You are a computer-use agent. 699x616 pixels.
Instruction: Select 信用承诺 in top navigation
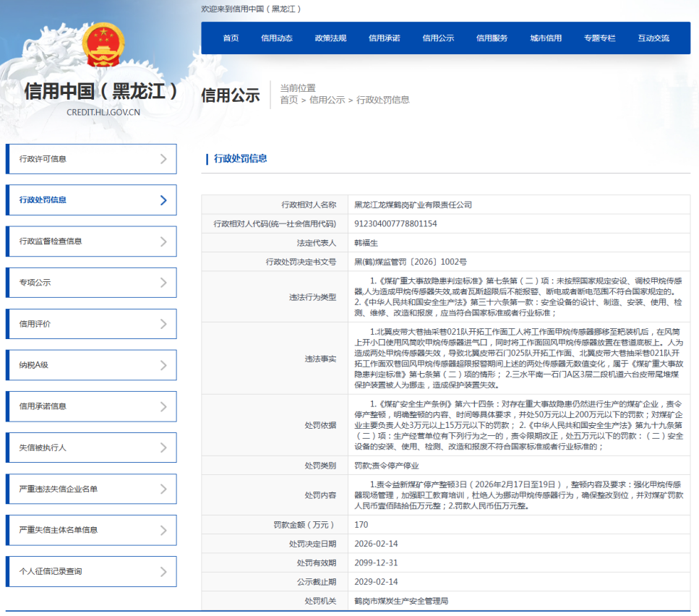coord(384,38)
